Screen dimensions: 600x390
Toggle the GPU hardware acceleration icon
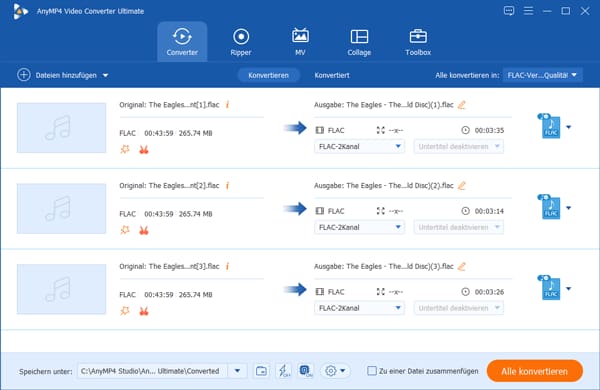[x=306, y=371]
